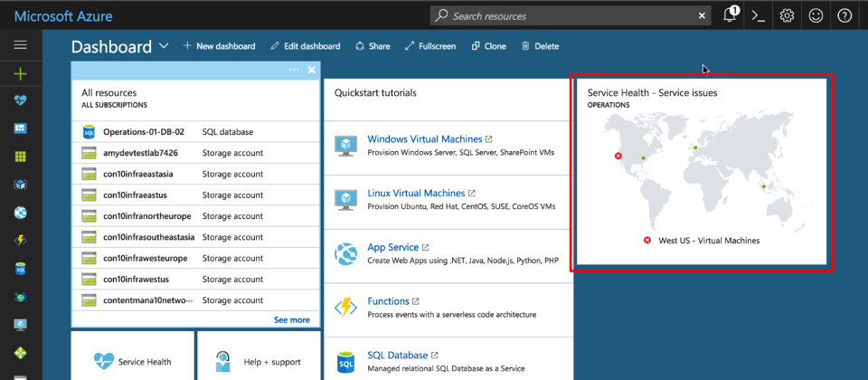This screenshot has width=868, height=380.
Task: Select con10infrasoutheastasia storage account
Action: [x=195, y=237]
